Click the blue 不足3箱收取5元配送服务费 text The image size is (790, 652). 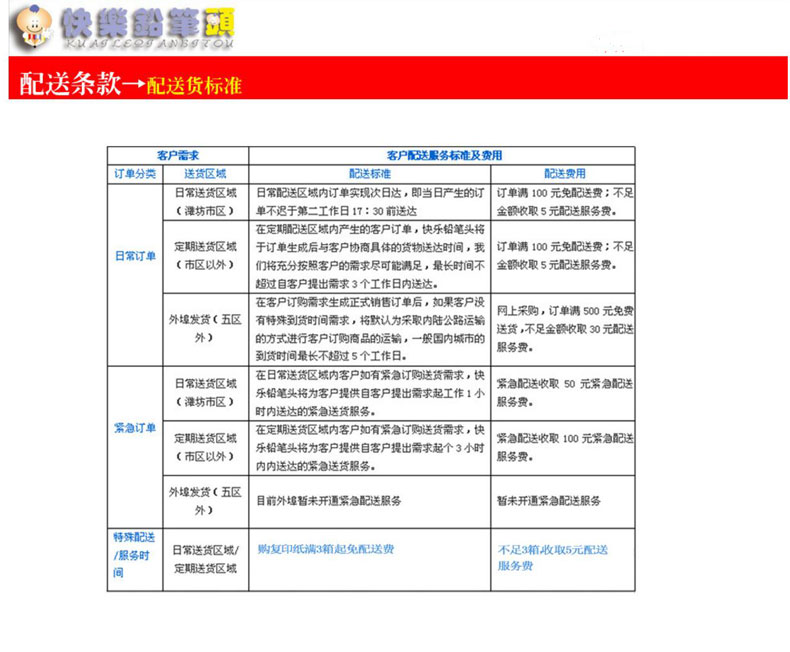point(552,557)
